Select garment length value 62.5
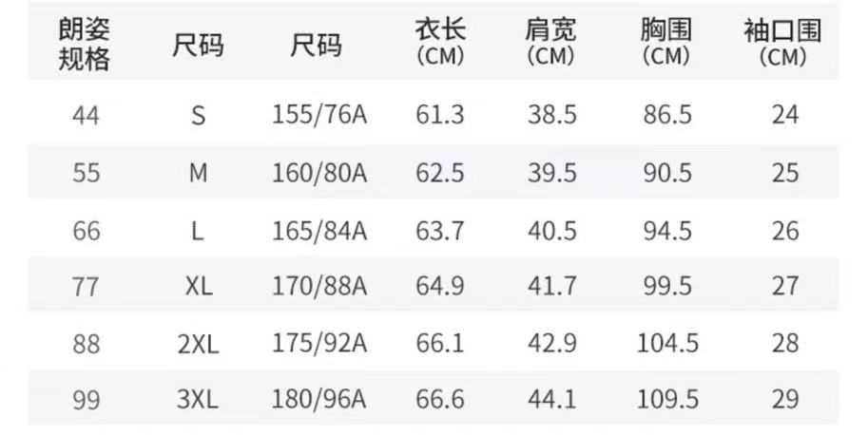The height and width of the screenshot is (435, 868). (x=440, y=174)
